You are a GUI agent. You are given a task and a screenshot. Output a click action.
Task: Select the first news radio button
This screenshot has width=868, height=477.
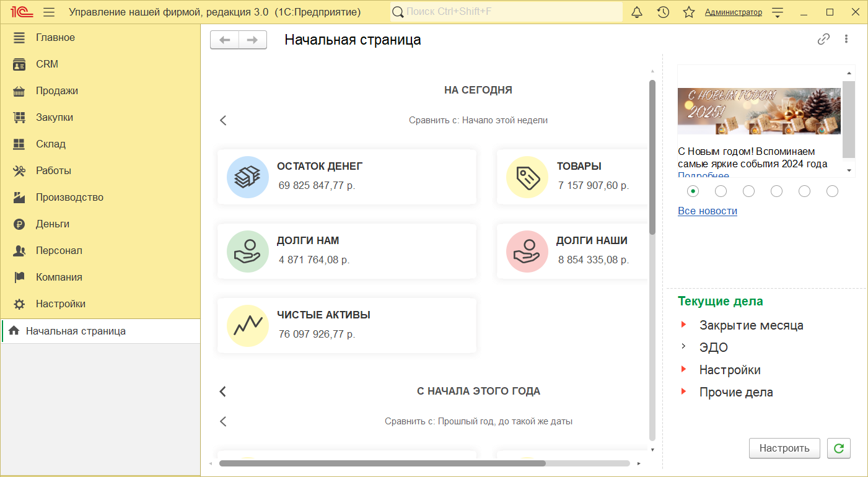pyautogui.click(x=693, y=191)
